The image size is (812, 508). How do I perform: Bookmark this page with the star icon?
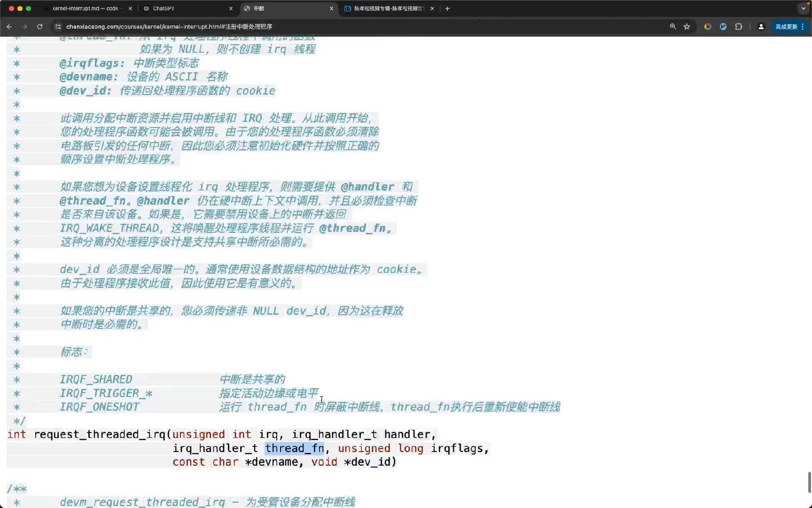pos(687,27)
